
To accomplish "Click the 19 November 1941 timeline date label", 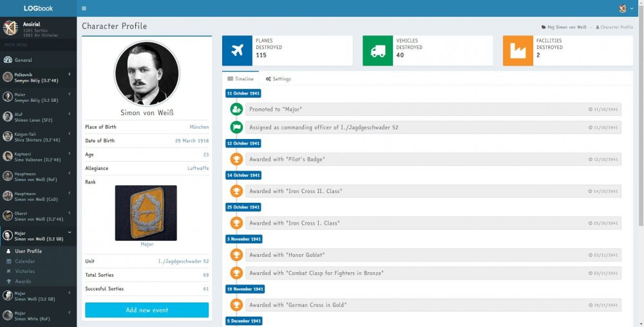I will [245, 289].
